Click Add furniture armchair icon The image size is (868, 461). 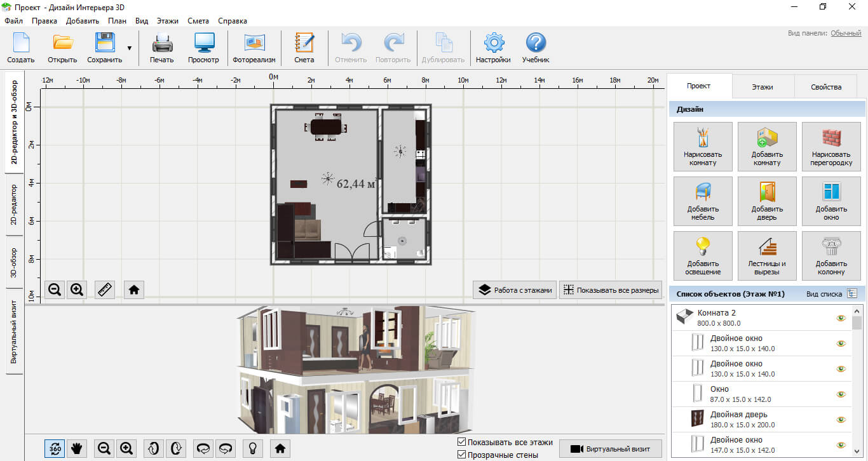[x=703, y=201]
